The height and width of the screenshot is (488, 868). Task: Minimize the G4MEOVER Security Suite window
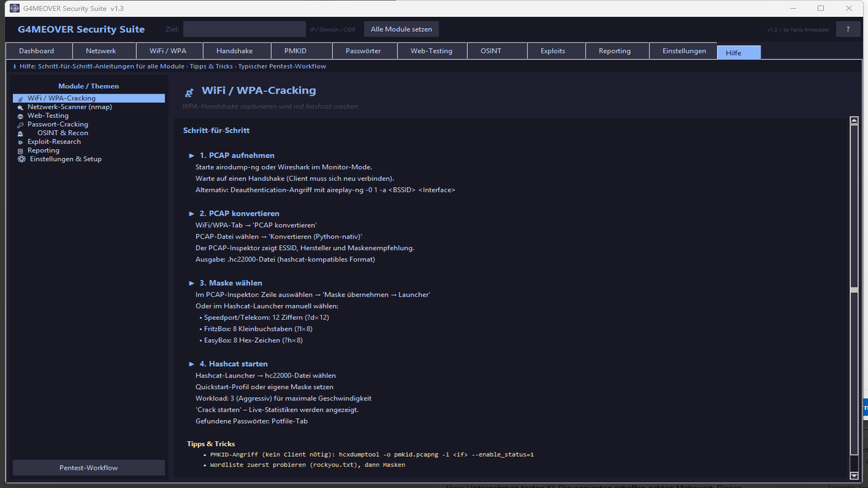[x=792, y=8]
